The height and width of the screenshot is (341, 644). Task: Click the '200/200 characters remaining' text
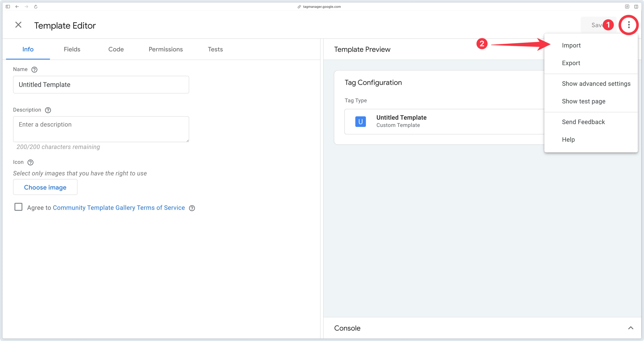58,147
